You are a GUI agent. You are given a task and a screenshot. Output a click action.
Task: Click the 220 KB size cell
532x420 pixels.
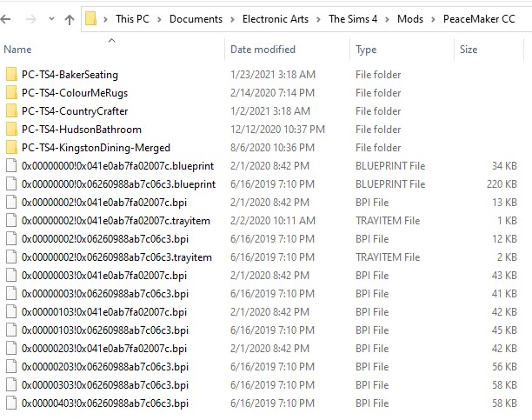(x=502, y=184)
